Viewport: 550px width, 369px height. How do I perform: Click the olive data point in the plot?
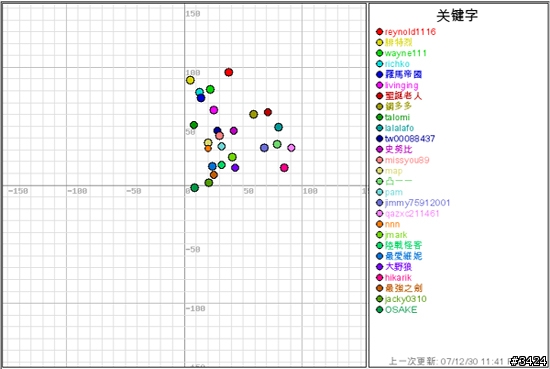pos(254,114)
